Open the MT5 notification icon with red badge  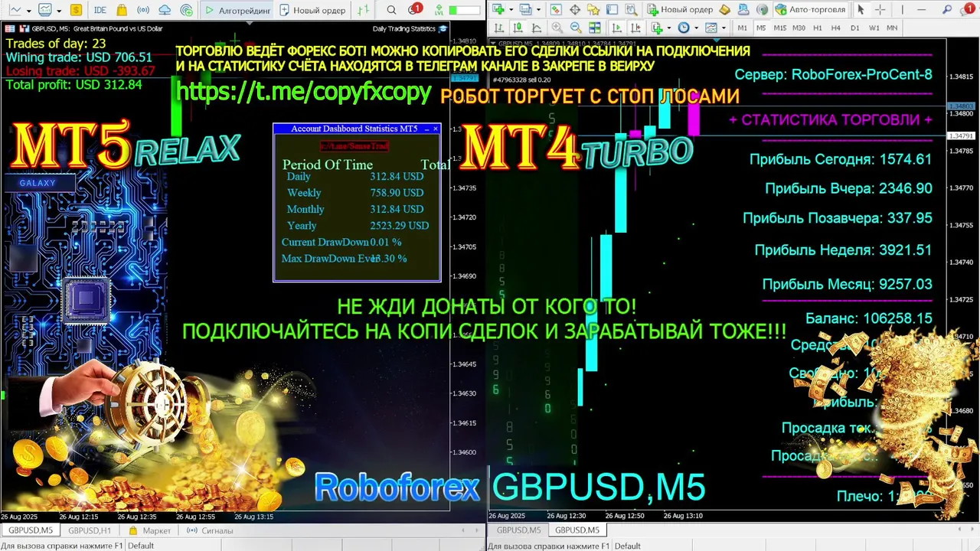(x=414, y=9)
